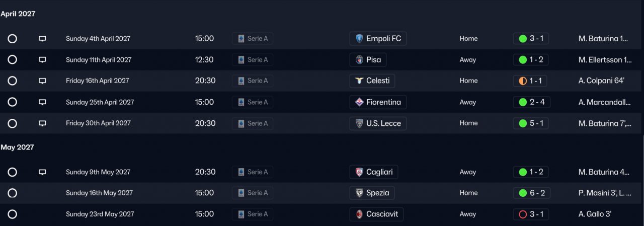Click the Fiorentina club badge icon

click(x=359, y=102)
